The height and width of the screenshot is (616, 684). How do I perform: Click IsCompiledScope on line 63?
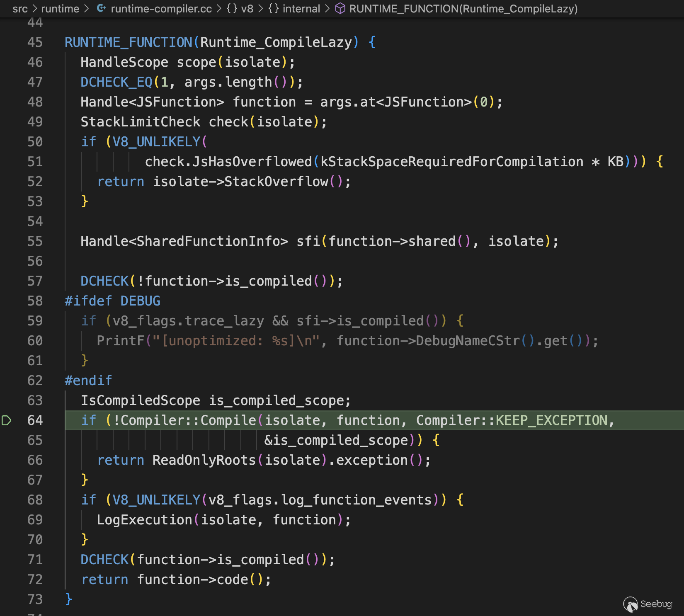tap(140, 400)
